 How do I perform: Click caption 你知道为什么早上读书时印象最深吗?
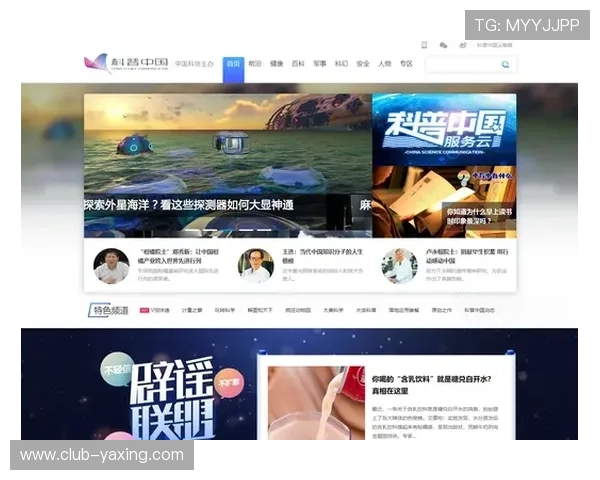coord(479,216)
